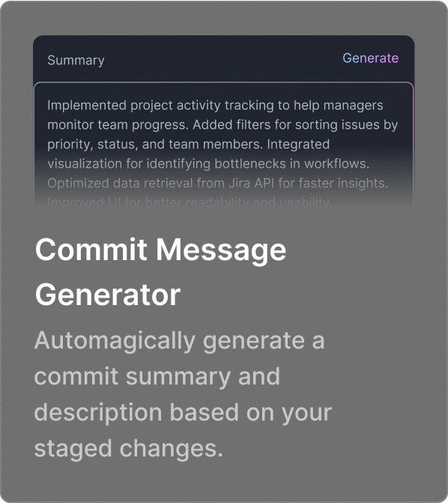Click the word 'Generator' in the heading
The image size is (448, 503).
coord(108,295)
